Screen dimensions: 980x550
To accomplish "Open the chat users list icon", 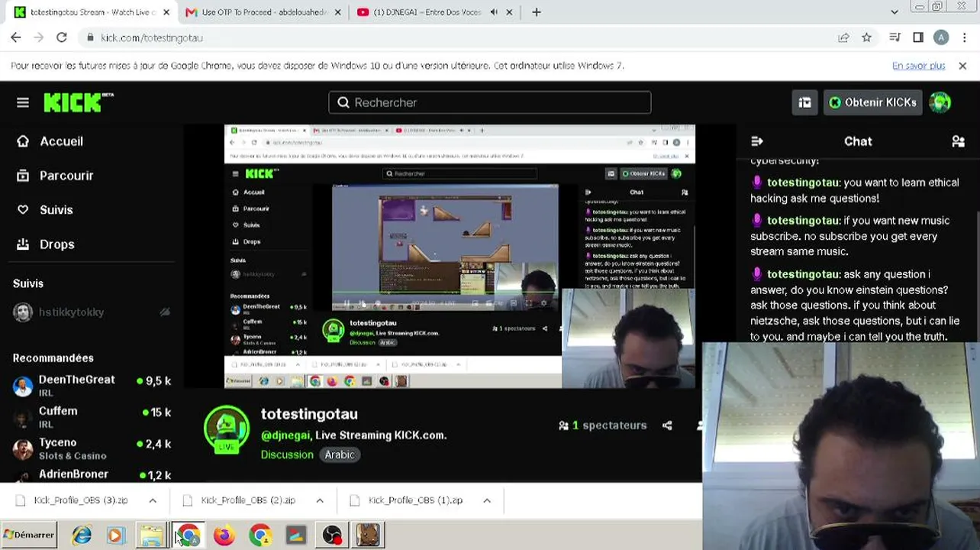I will pyautogui.click(x=959, y=141).
